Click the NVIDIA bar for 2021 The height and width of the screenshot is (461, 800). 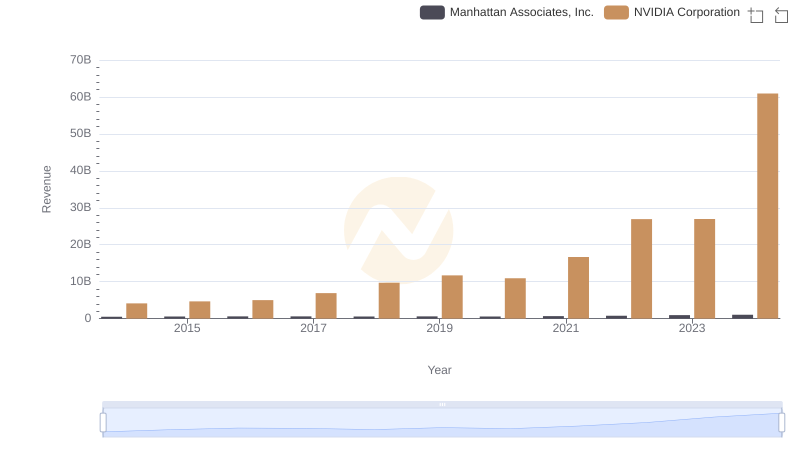(x=578, y=288)
